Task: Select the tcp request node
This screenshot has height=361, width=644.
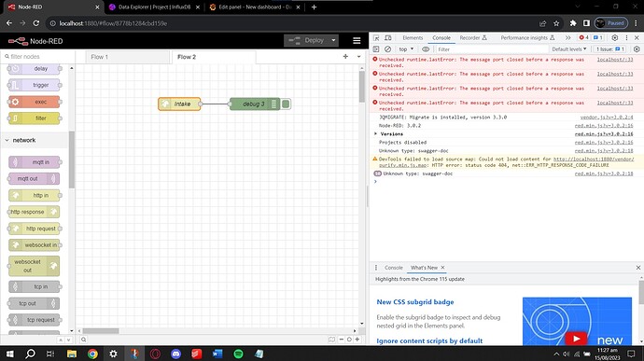Action: pos(35,320)
